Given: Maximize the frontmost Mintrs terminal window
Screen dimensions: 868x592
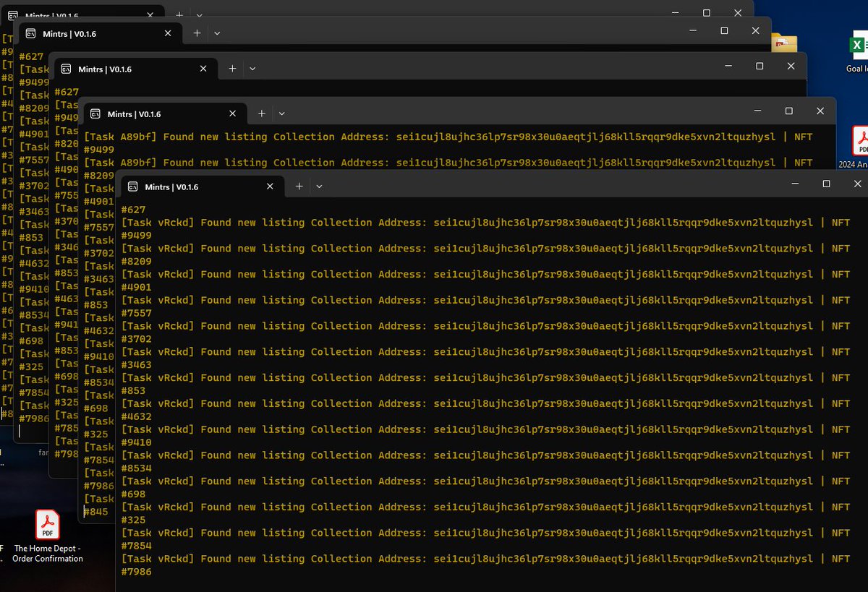Looking at the screenshot, I should pos(826,184).
